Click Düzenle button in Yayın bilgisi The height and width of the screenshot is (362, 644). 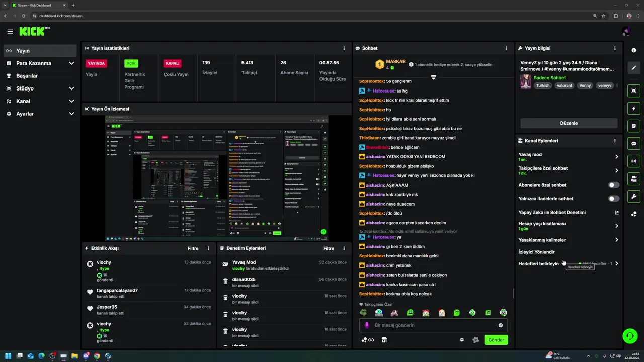569,123
